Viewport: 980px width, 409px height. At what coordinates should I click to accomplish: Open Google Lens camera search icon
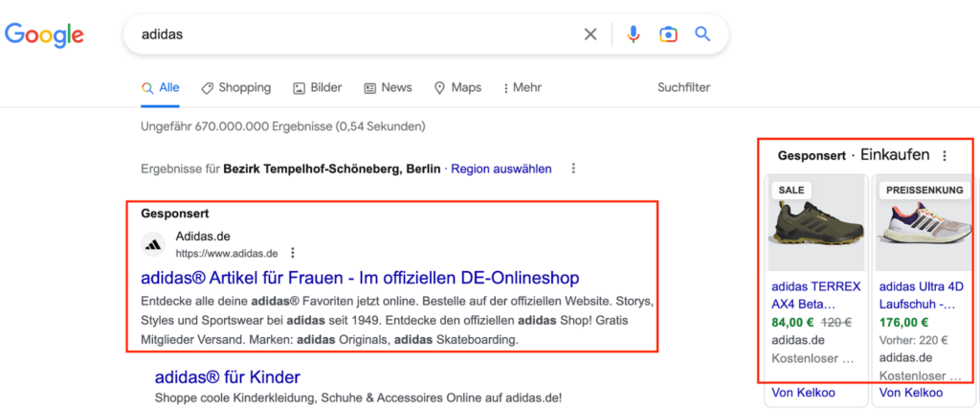(668, 34)
